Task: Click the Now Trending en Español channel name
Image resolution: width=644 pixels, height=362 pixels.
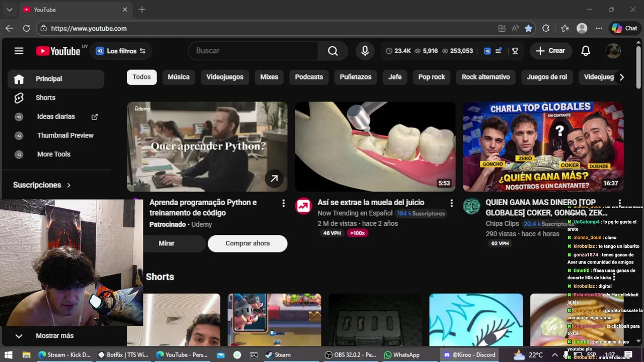Action: 355,213
